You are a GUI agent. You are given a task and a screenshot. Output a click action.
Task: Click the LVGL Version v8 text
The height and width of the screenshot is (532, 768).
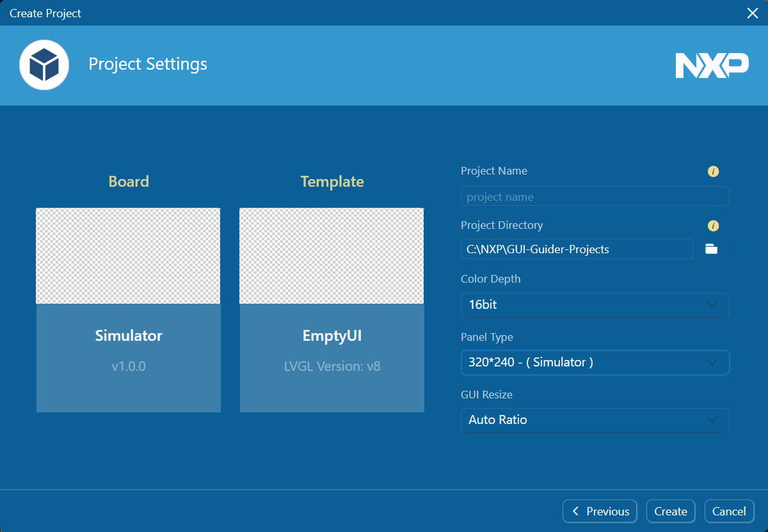[x=332, y=367]
